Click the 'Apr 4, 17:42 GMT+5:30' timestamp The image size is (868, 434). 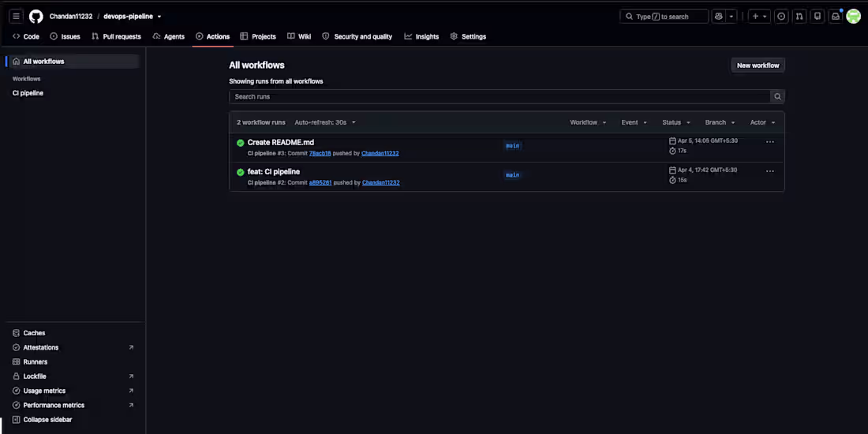708,170
